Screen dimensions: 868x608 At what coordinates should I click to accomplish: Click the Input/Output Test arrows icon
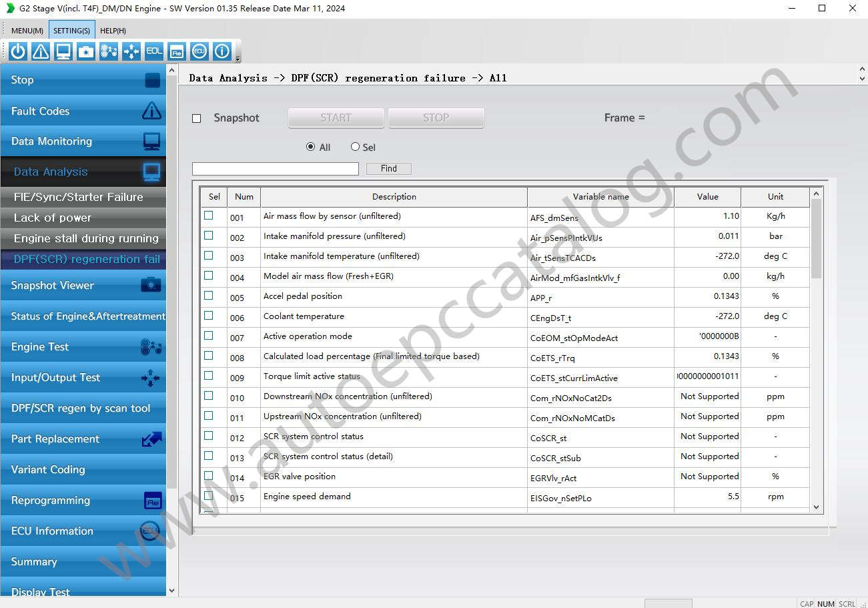[x=131, y=51]
